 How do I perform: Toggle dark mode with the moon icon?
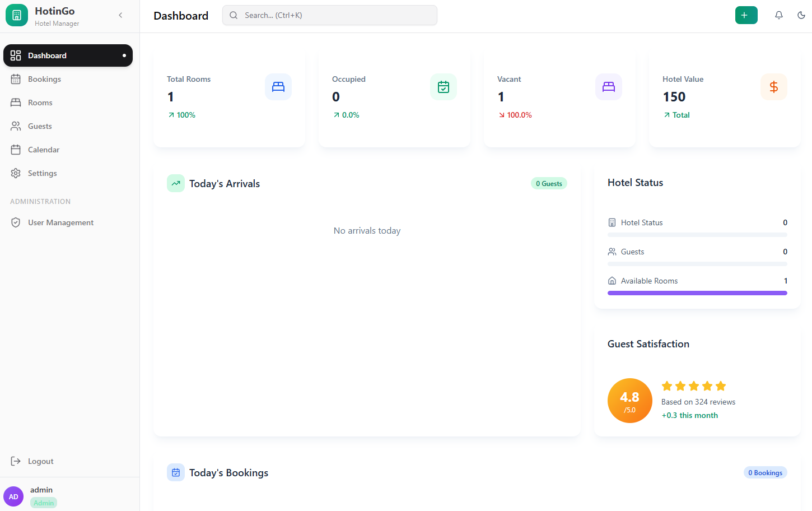(801, 15)
